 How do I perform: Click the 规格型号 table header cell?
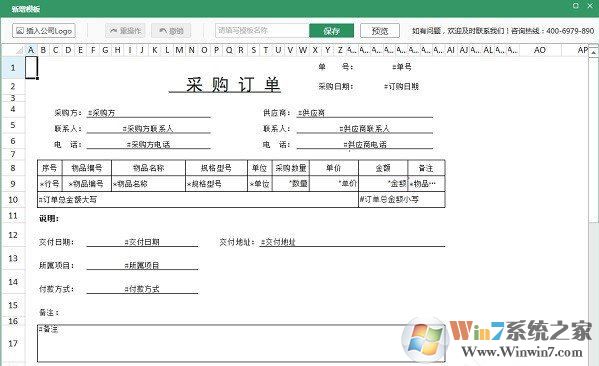[216, 168]
